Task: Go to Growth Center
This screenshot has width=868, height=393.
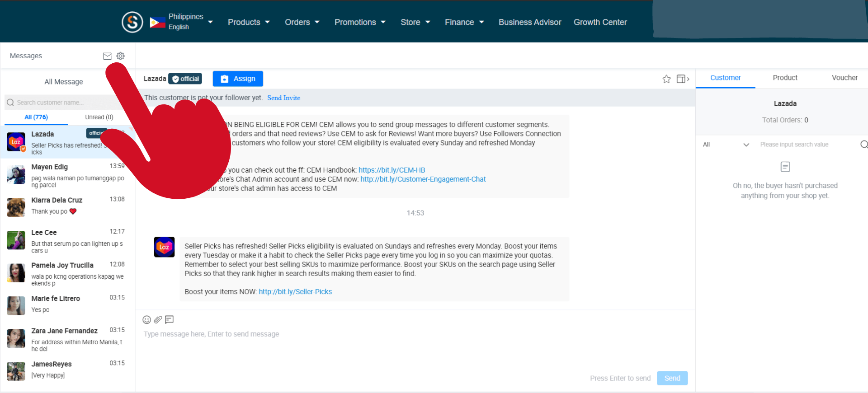Action: [600, 22]
